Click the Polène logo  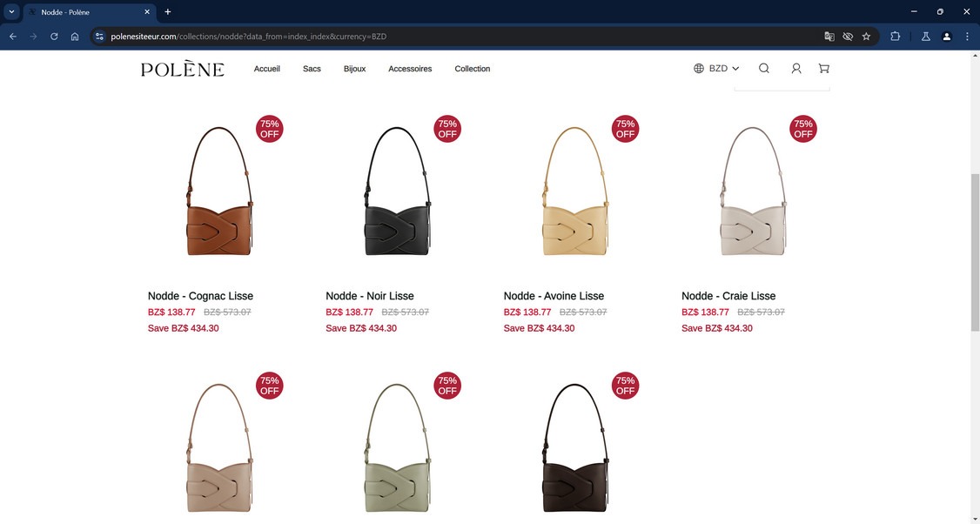coord(183,69)
